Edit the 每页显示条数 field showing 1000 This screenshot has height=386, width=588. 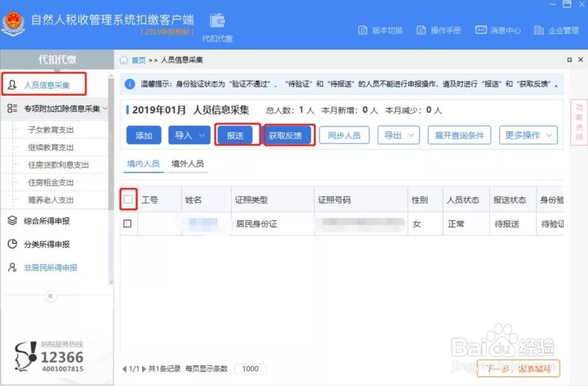tap(250, 369)
